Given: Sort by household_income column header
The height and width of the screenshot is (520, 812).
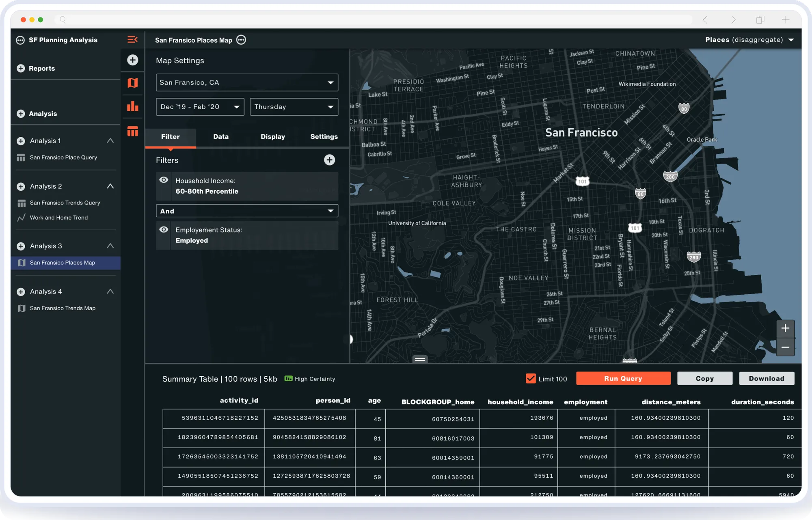Looking at the screenshot, I should 520,402.
